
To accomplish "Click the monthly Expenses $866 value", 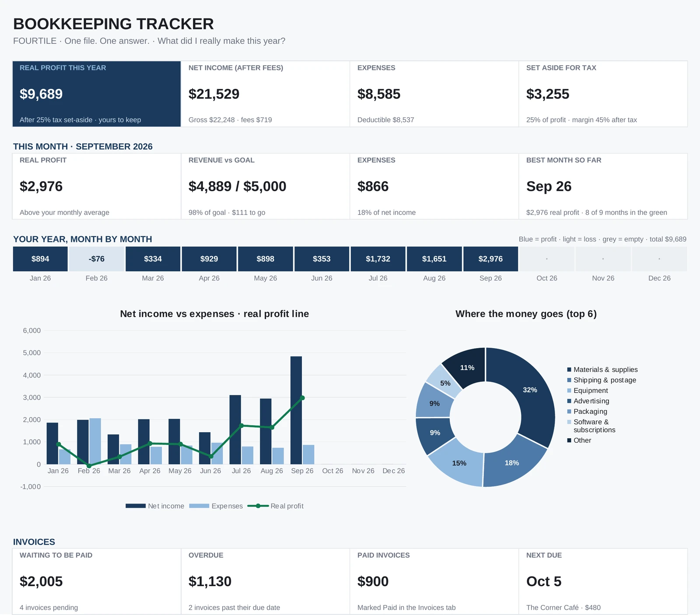I will [373, 186].
